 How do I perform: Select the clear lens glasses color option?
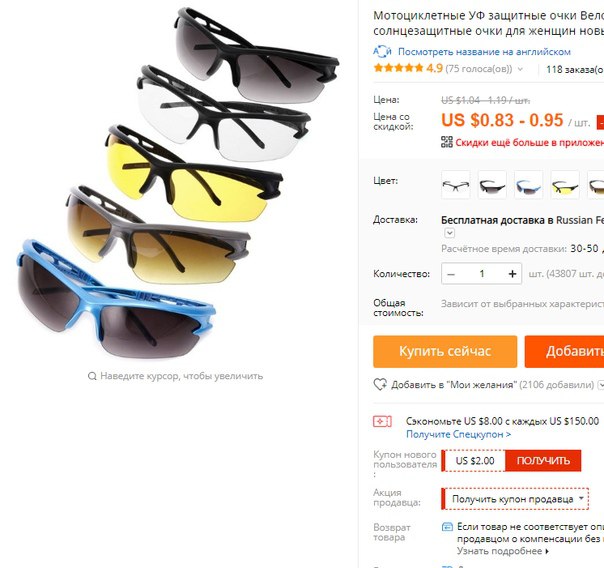tap(456, 185)
